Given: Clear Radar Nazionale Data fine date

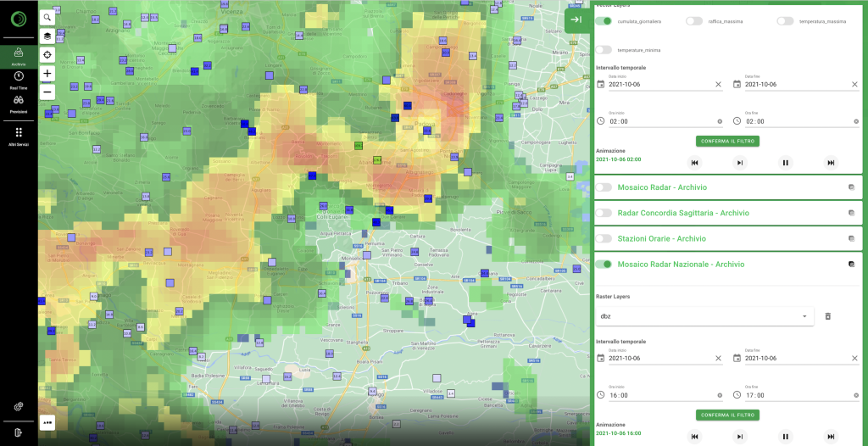Looking at the screenshot, I should coord(854,358).
